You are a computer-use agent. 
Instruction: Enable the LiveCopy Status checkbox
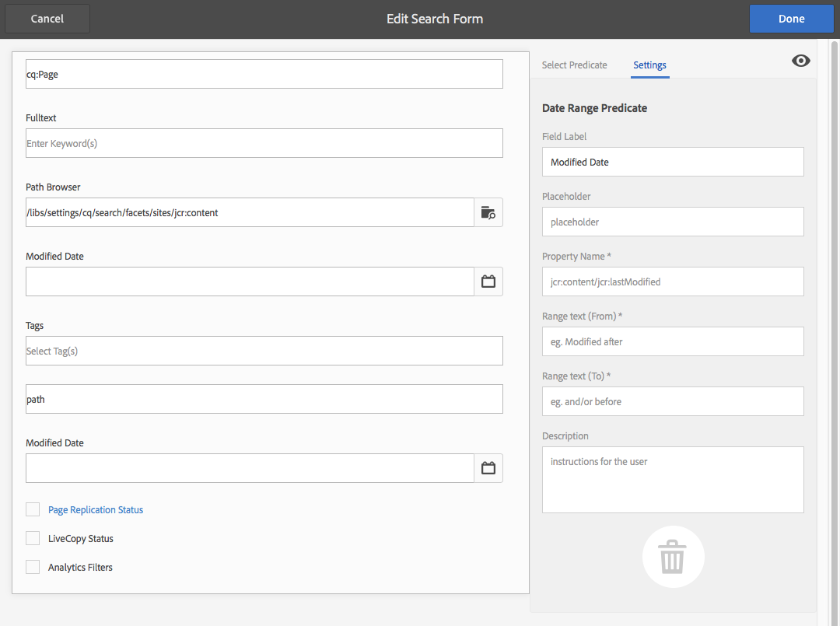(33, 538)
